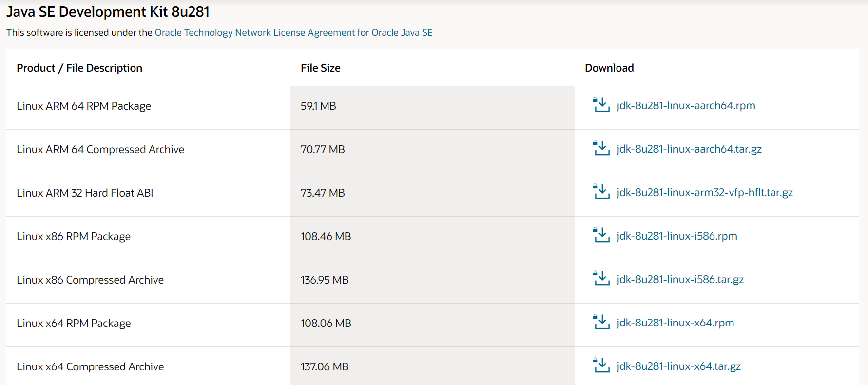This screenshot has height=386, width=868.
Task: Click the 'Download' column header
Action: coord(609,68)
